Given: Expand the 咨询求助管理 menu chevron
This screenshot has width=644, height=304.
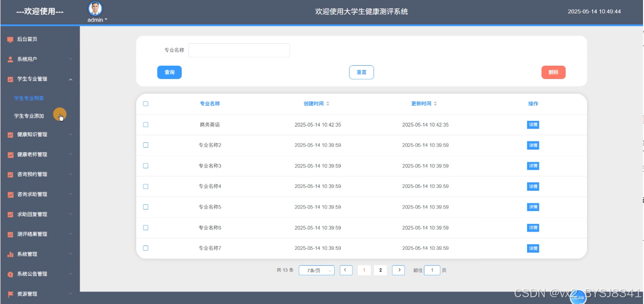Looking at the screenshot, I should pyautogui.click(x=70, y=195).
